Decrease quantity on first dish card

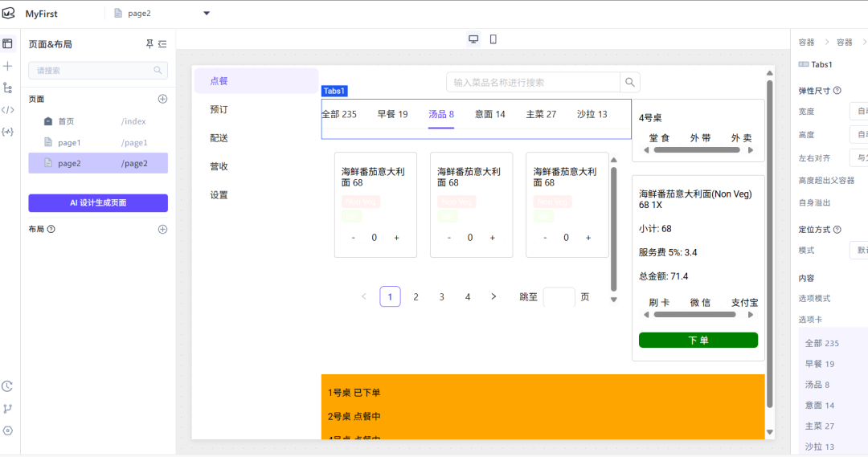[353, 238]
